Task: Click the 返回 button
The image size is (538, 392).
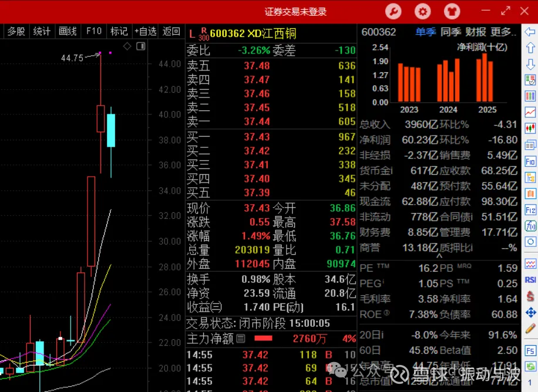Action: 172,32
